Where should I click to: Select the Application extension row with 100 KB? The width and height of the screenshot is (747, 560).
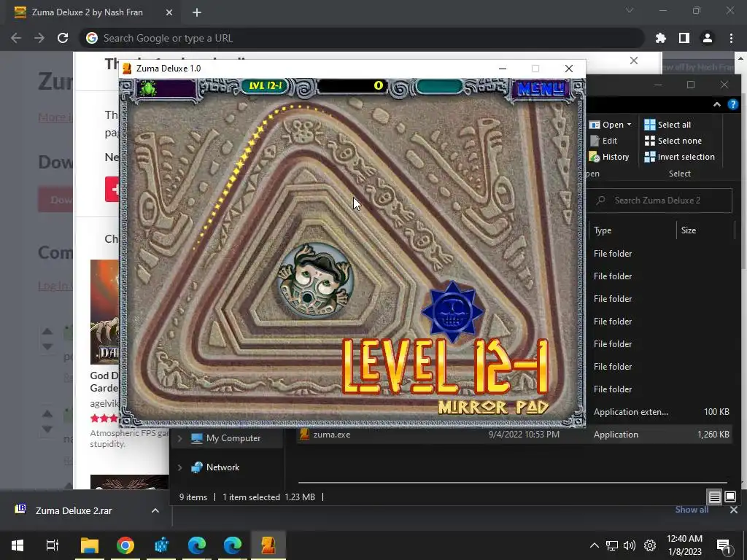(x=660, y=412)
